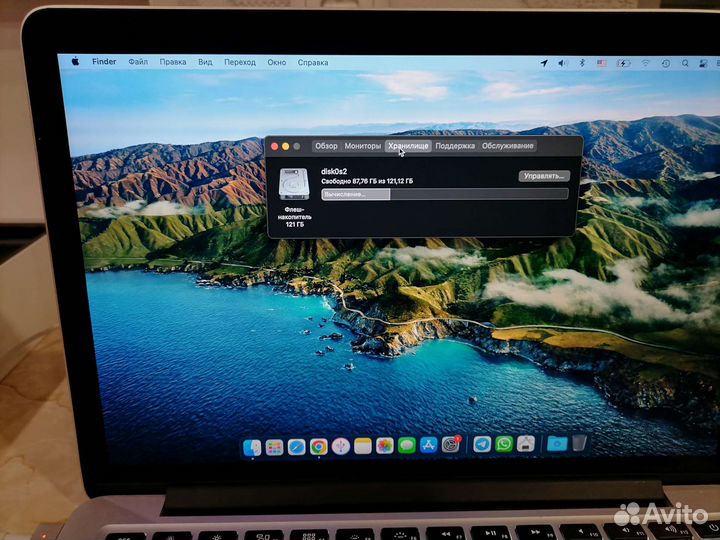Open the user switching menu bar icon

coord(703,64)
